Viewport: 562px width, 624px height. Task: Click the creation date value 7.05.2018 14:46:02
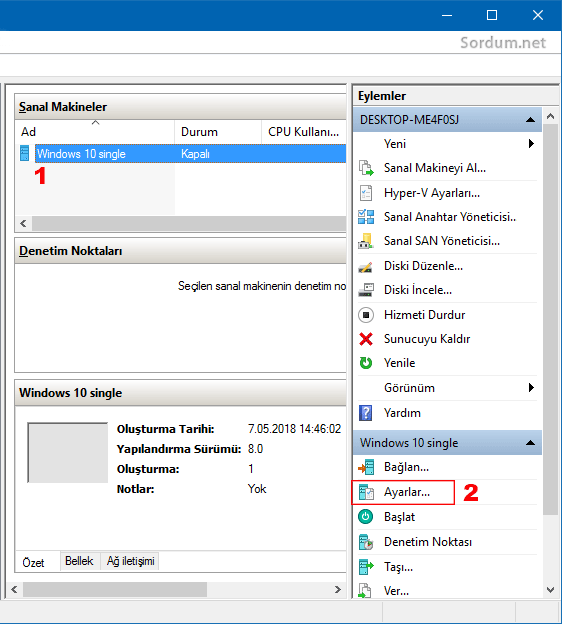(295, 429)
